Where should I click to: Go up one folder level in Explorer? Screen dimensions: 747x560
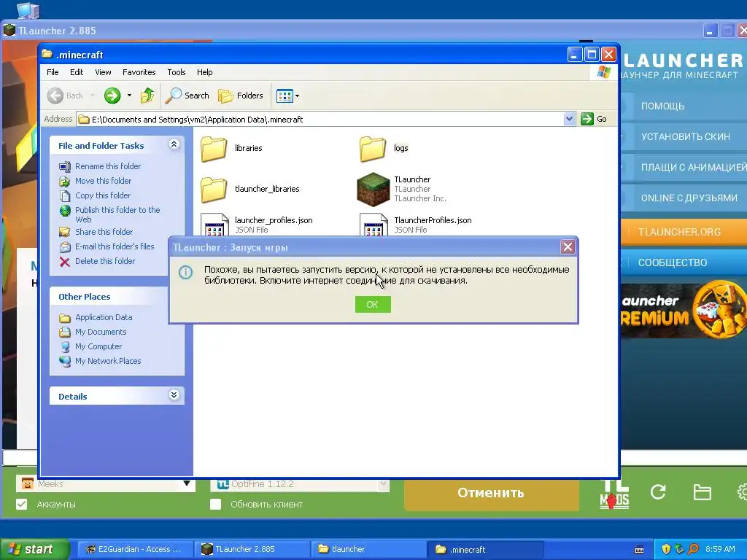click(147, 96)
